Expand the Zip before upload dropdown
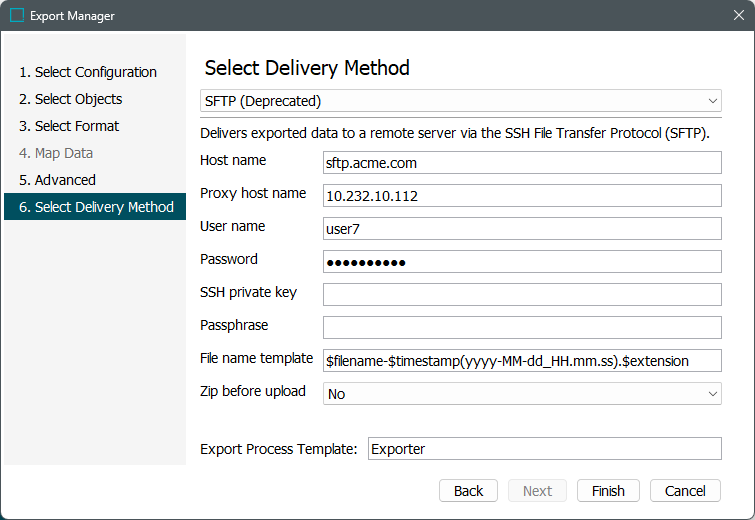The width and height of the screenshot is (755, 520). pyautogui.click(x=521, y=394)
